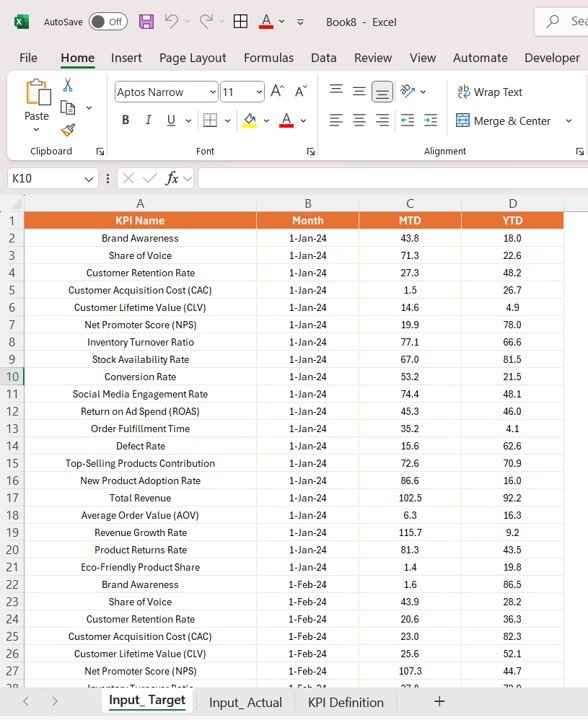Click the Merge & Center button

[x=503, y=121]
